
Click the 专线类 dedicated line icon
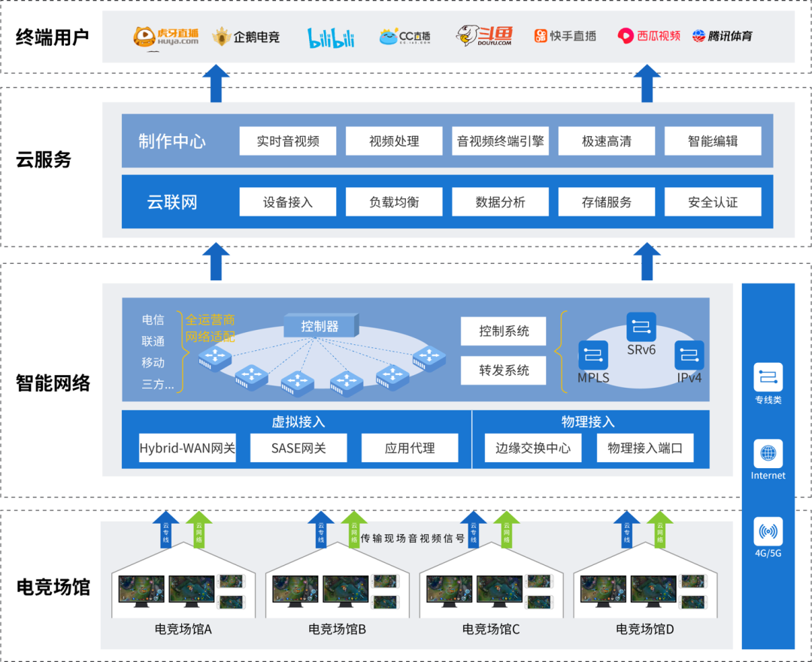coord(768,377)
